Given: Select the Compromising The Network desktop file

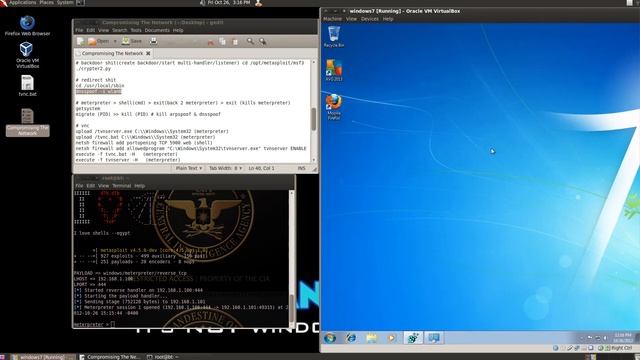Looking at the screenshot, I should point(27,122).
